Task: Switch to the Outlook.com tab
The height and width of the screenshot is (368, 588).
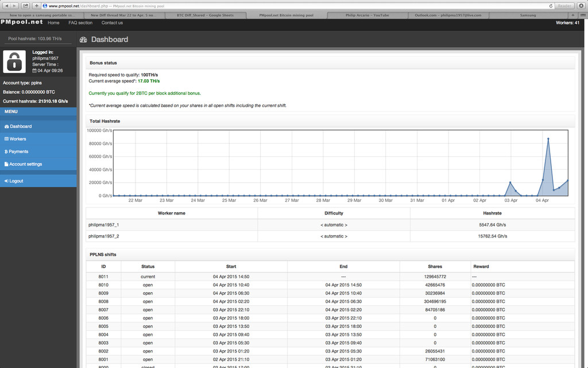Action: pyautogui.click(x=448, y=15)
